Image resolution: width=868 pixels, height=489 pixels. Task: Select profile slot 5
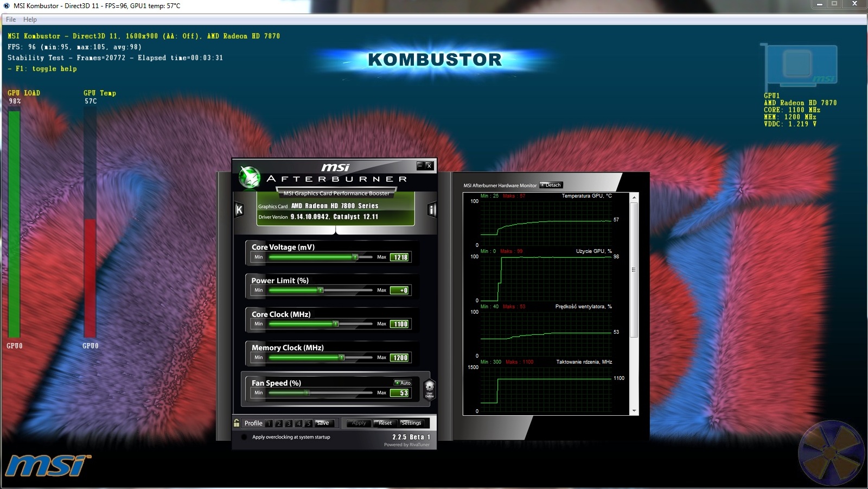point(308,423)
